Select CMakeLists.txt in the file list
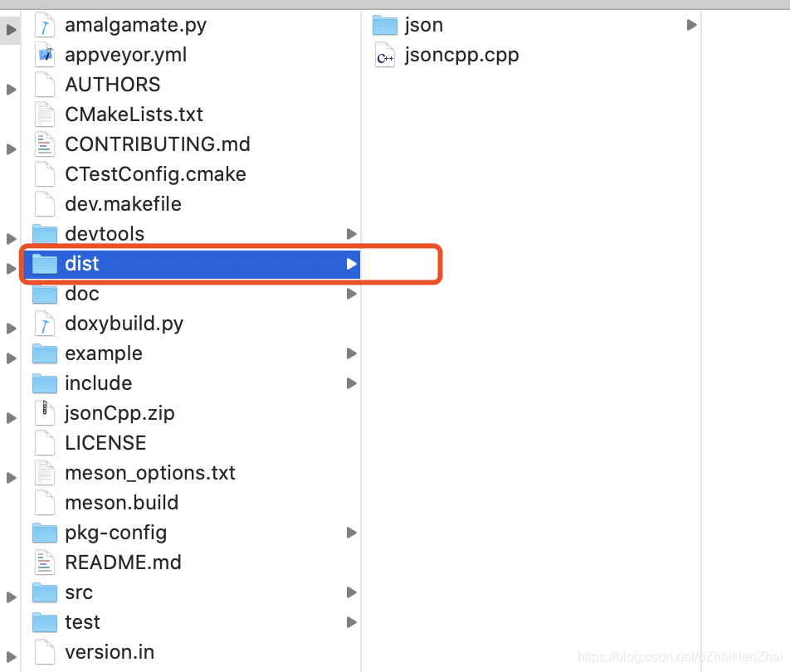Image resolution: width=790 pixels, height=672 pixels. (134, 114)
